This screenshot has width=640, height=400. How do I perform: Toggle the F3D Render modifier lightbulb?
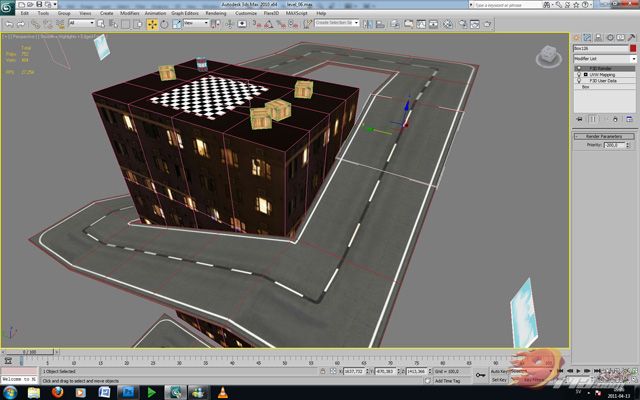pos(577,68)
